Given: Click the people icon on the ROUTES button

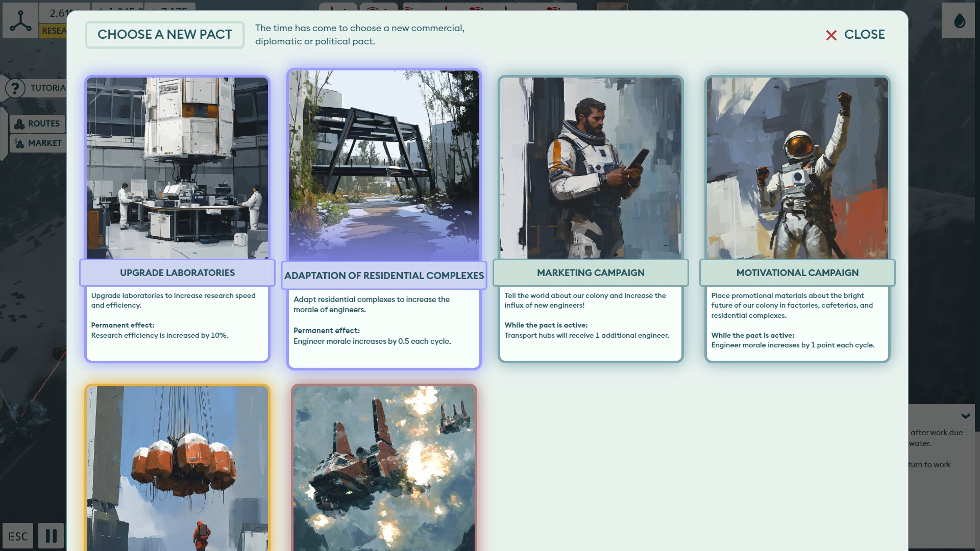Looking at the screenshot, I should click(x=19, y=123).
